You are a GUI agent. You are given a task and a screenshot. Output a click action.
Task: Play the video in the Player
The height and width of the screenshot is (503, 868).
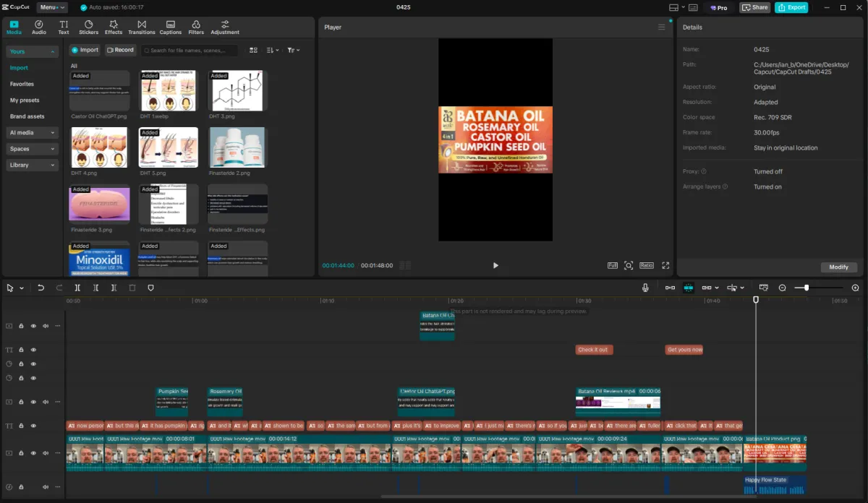pyautogui.click(x=495, y=265)
